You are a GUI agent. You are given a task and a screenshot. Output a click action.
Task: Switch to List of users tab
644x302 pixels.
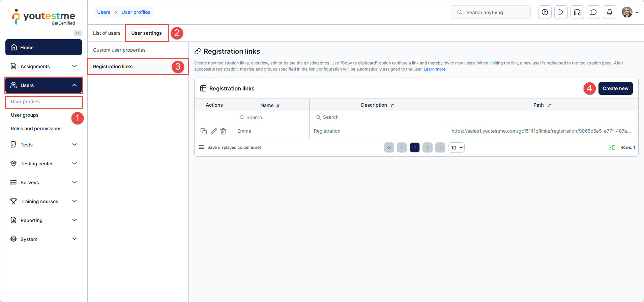pos(107,33)
